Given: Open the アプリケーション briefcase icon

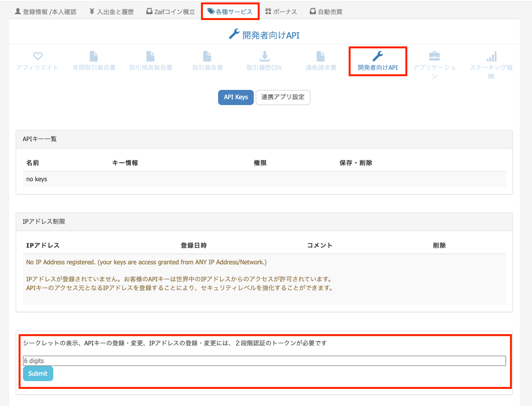Looking at the screenshot, I should pyautogui.click(x=434, y=57).
